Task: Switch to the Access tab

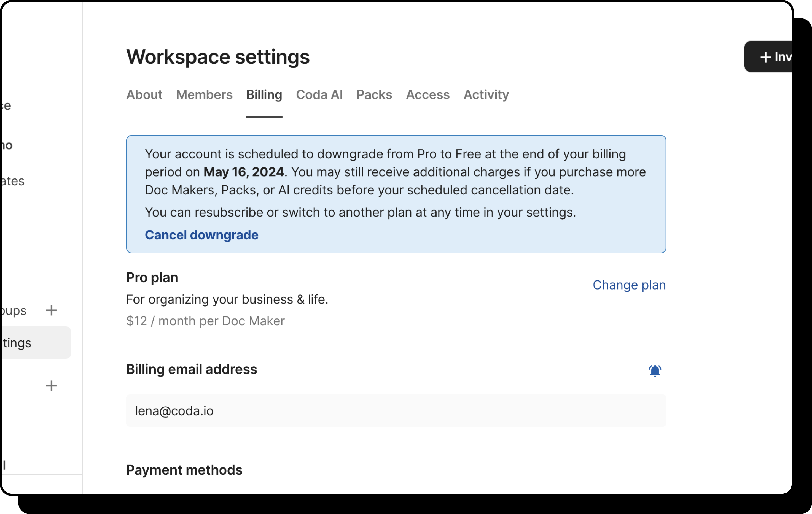Action: coord(427,95)
